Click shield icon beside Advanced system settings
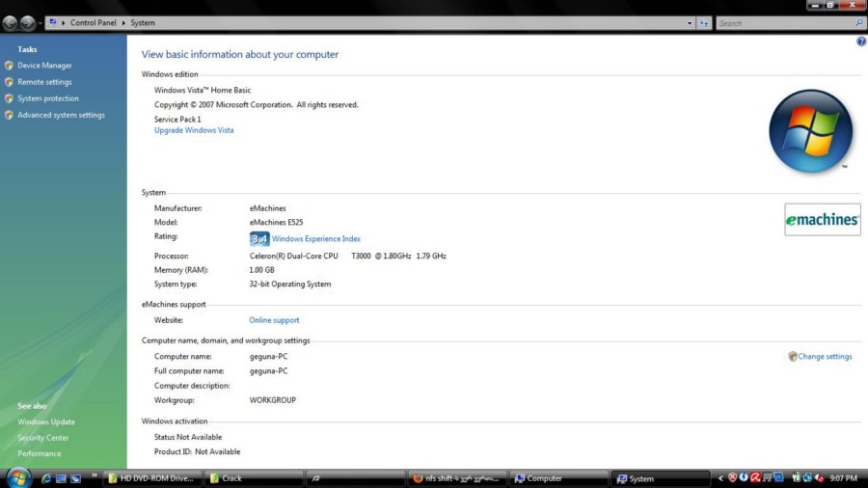868x488 pixels. (9, 115)
